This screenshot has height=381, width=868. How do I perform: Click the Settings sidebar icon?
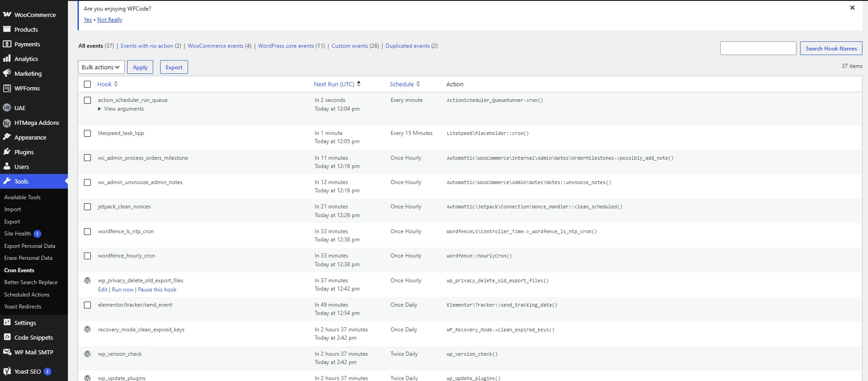tap(7, 323)
